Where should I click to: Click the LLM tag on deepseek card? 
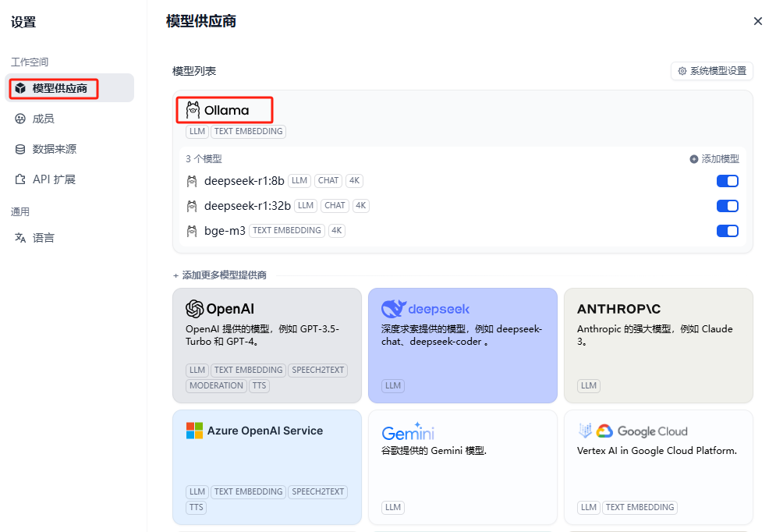pyautogui.click(x=393, y=385)
